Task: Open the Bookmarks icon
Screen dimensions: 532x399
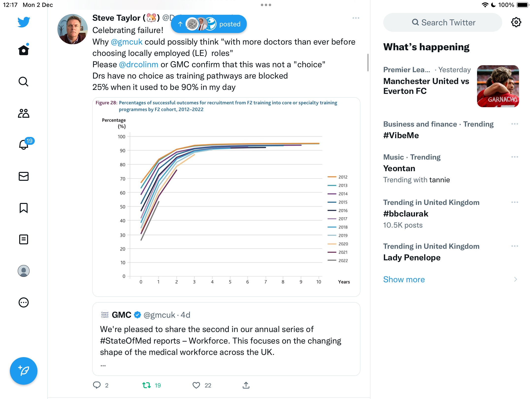Action: click(x=24, y=208)
